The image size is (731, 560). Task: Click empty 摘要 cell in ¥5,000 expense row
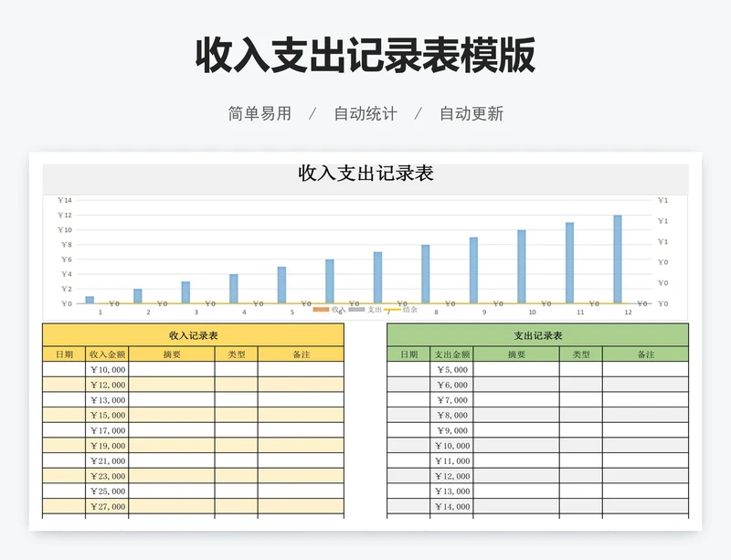click(516, 370)
